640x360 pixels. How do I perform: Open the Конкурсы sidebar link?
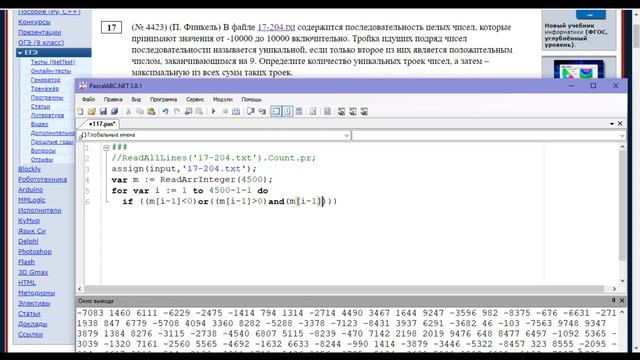click(x=34, y=22)
